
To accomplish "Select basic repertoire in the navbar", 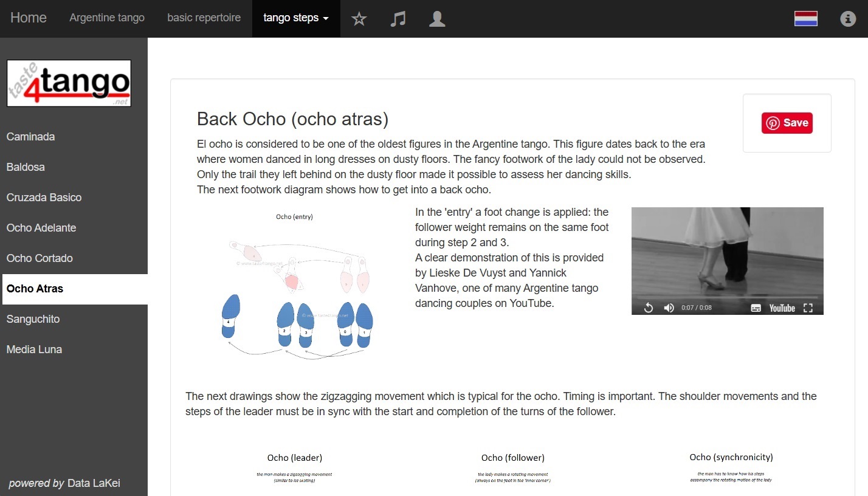I will 204,18.
